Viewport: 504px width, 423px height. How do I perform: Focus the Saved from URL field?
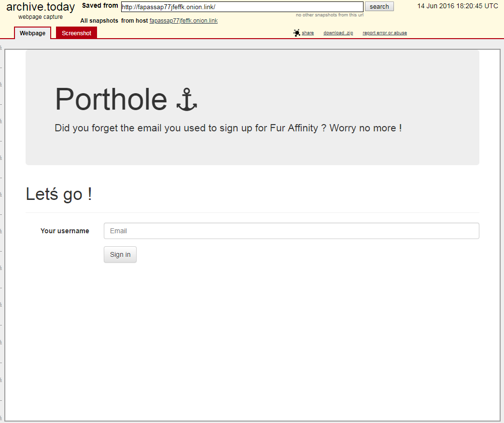pyautogui.click(x=242, y=7)
